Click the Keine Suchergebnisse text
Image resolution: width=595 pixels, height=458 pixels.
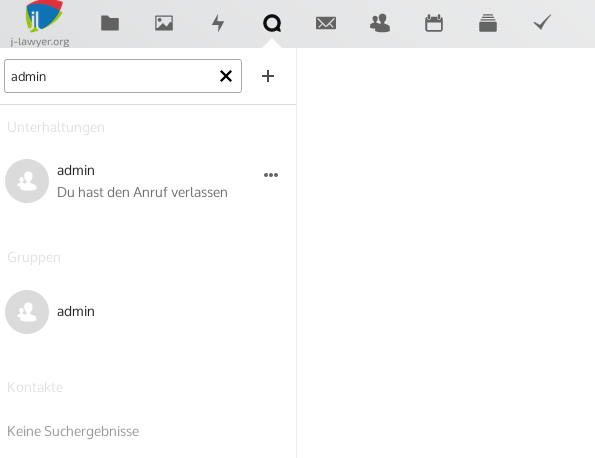(73, 431)
